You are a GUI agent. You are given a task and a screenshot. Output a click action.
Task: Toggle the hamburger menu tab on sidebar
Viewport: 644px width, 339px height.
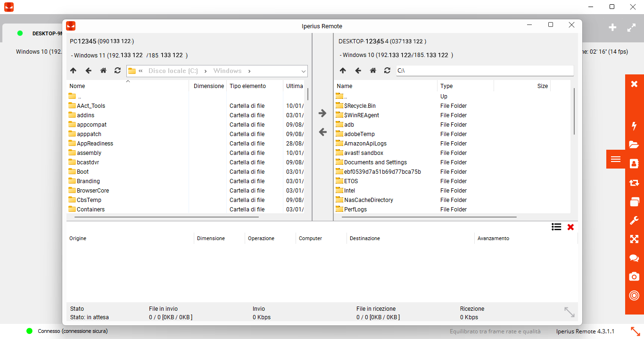[616, 159]
